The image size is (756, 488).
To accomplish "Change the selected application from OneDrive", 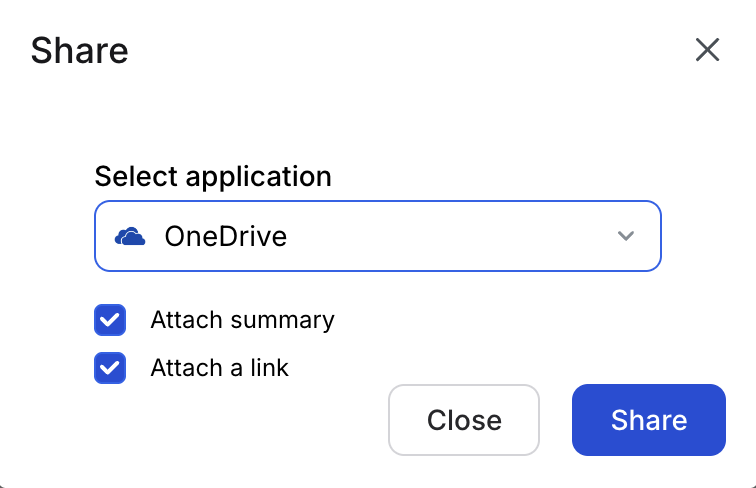I will tap(378, 236).
